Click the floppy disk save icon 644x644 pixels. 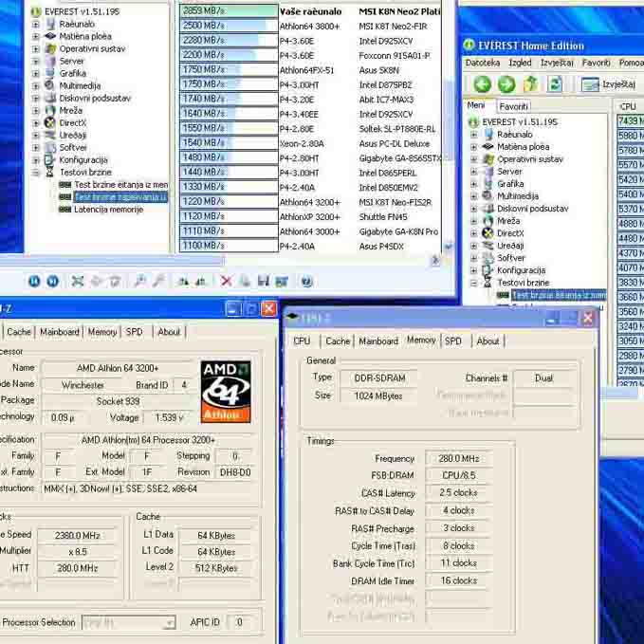(x=263, y=281)
